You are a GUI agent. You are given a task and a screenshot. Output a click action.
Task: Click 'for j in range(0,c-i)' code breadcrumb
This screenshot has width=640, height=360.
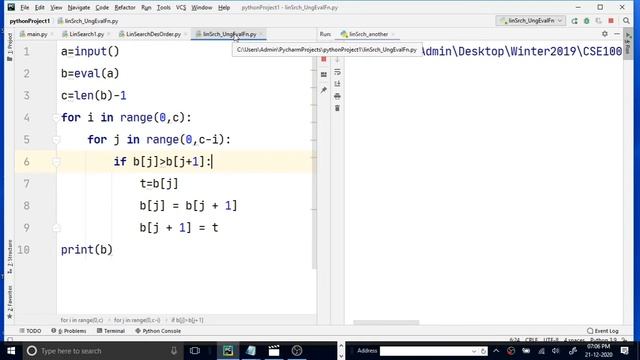tap(137, 320)
